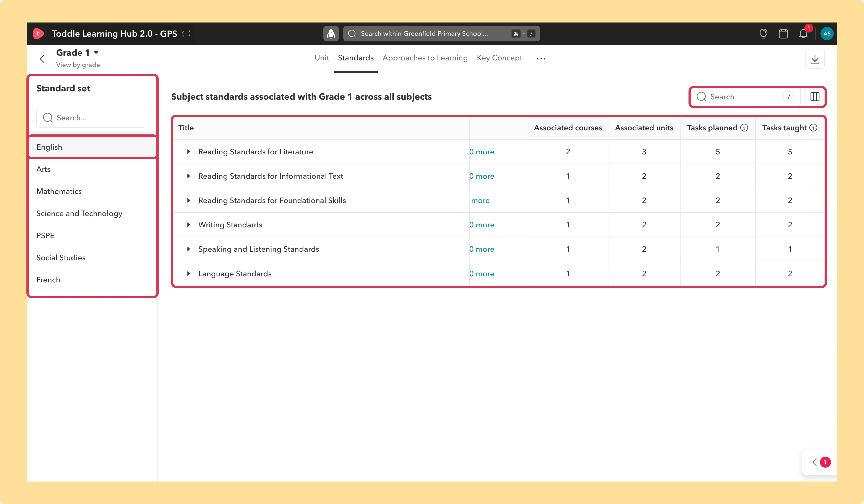This screenshot has height=504, width=864.
Task: Click more link for Informational Text
Action: [482, 176]
